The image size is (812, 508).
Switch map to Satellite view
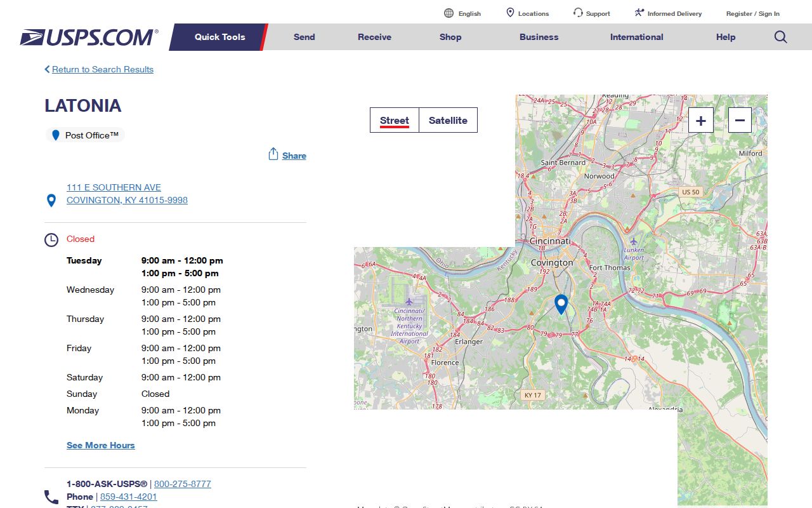pos(448,120)
